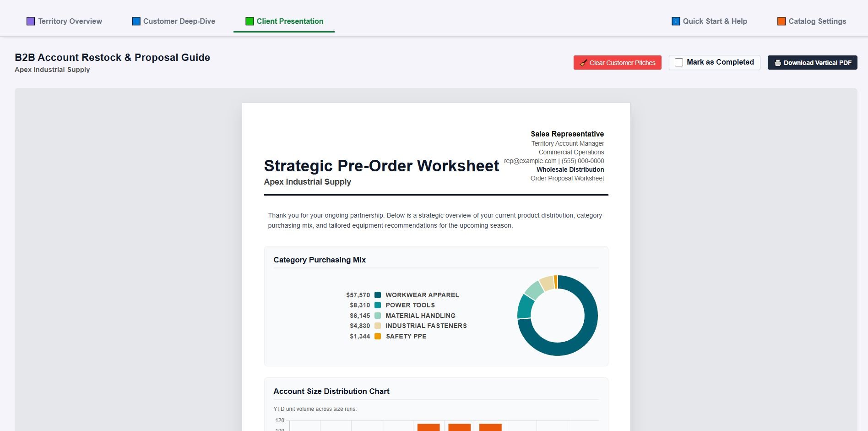The image size is (868, 431).
Task: Click the Mark as Completed label text
Action: (720, 62)
